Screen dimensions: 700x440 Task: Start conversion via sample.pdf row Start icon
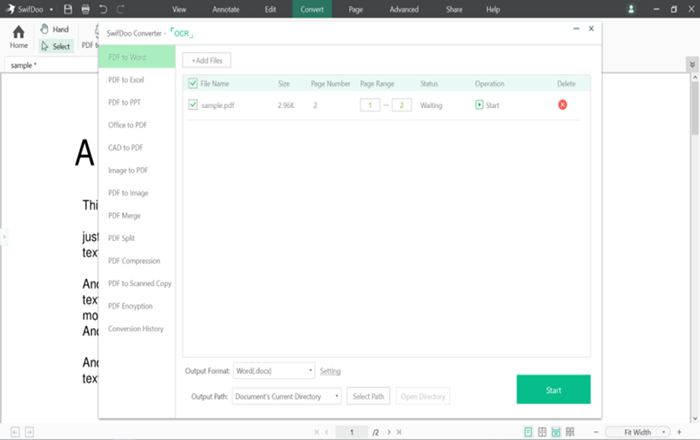coord(479,105)
